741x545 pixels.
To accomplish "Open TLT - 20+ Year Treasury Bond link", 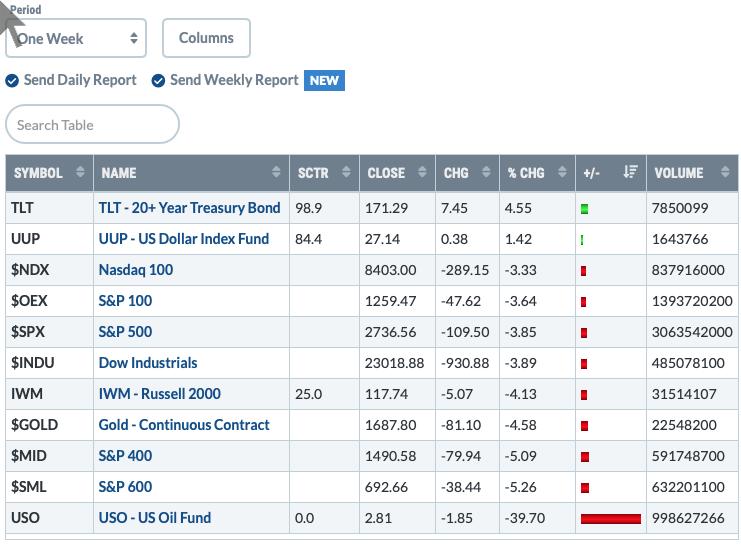I will click(x=190, y=208).
